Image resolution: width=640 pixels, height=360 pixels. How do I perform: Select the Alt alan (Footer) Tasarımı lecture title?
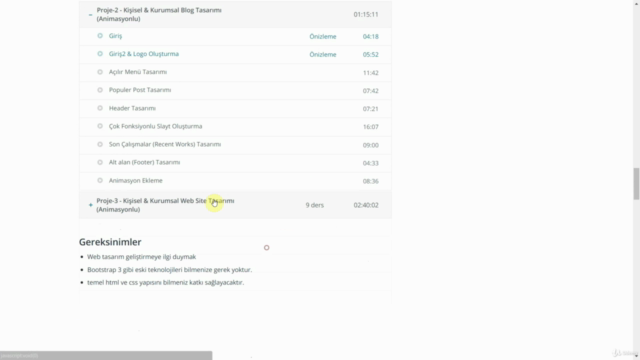144,162
